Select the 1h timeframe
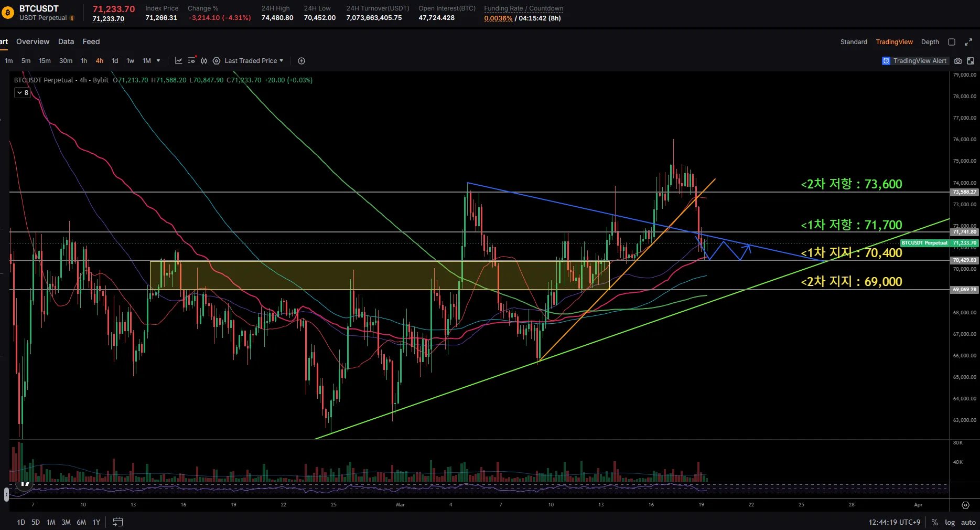980x530 pixels. tap(84, 61)
